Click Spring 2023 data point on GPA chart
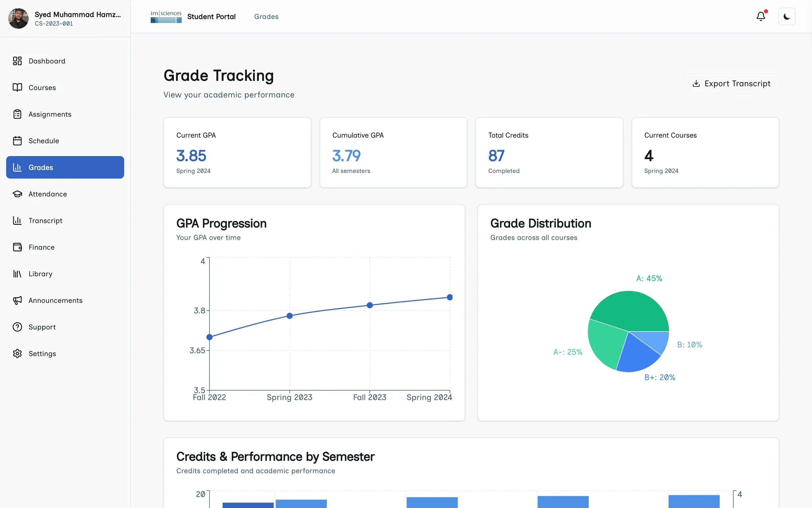This screenshot has height=508, width=812. point(290,316)
